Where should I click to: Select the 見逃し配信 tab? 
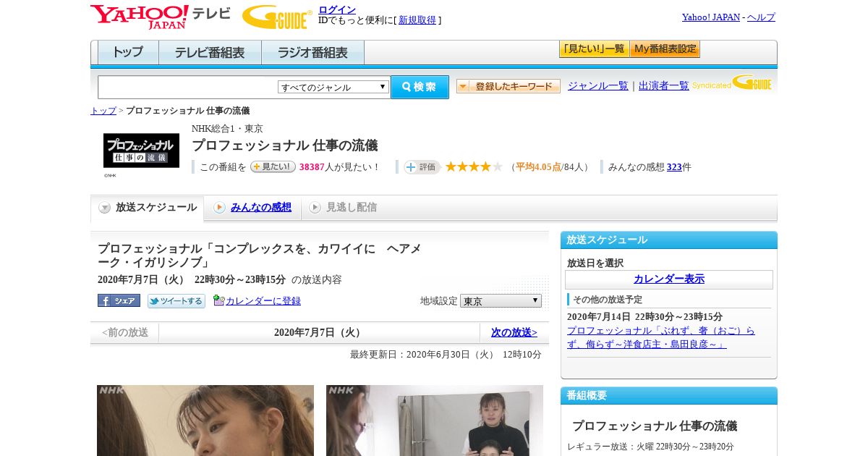tap(343, 208)
